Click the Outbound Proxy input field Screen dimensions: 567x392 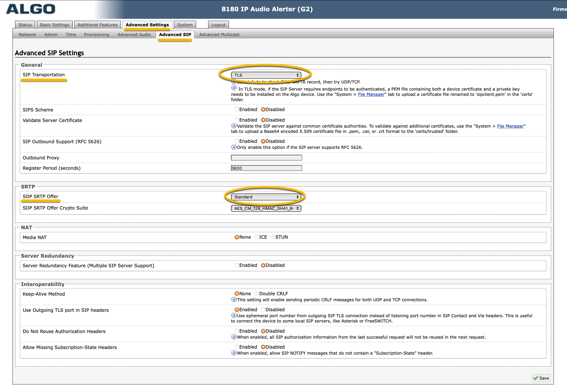point(267,158)
